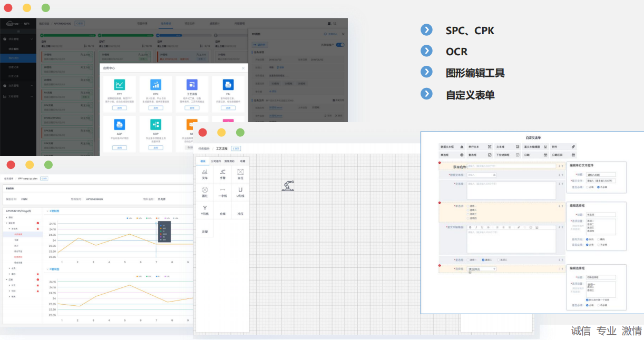Image resolution: width=644 pixels, height=340 pixels.
Task: Open the CPK app icon in 应用中心
Action: click(155, 85)
